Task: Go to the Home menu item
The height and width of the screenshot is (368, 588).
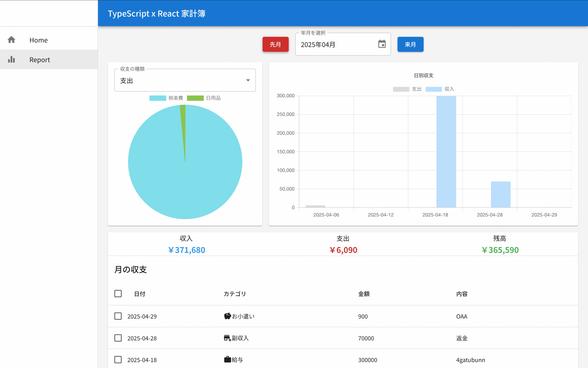Action: click(49, 40)
